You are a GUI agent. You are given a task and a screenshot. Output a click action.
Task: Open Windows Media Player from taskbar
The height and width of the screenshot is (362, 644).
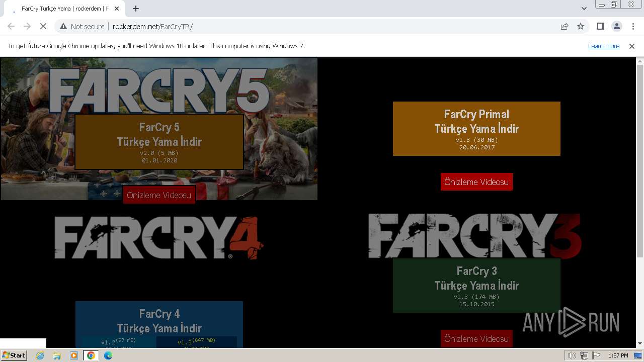tap(74, 355)
